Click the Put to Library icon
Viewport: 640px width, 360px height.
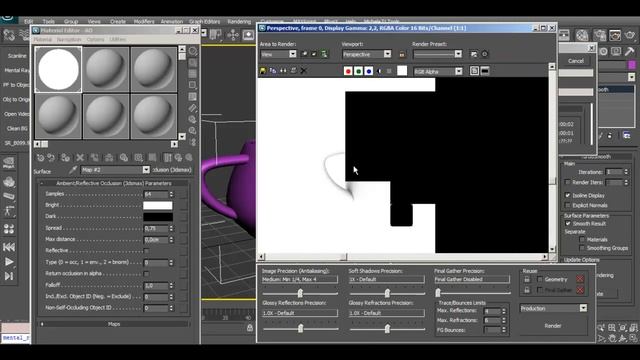click(124, 158)
